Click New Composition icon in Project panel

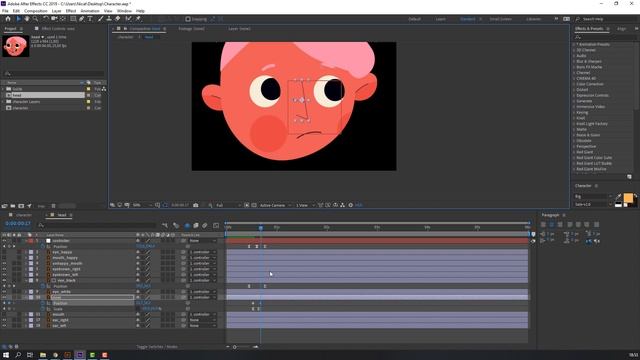[x=21, y=206]
